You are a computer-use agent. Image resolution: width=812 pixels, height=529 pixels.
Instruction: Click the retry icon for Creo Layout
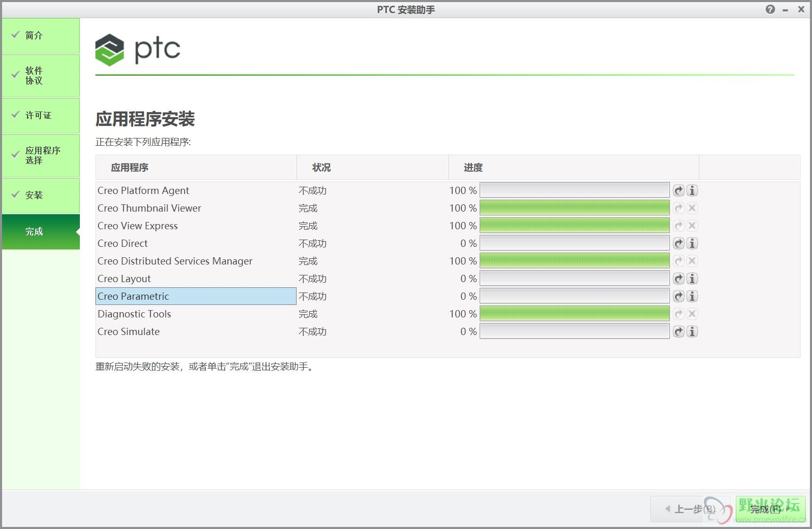point(679,279)
